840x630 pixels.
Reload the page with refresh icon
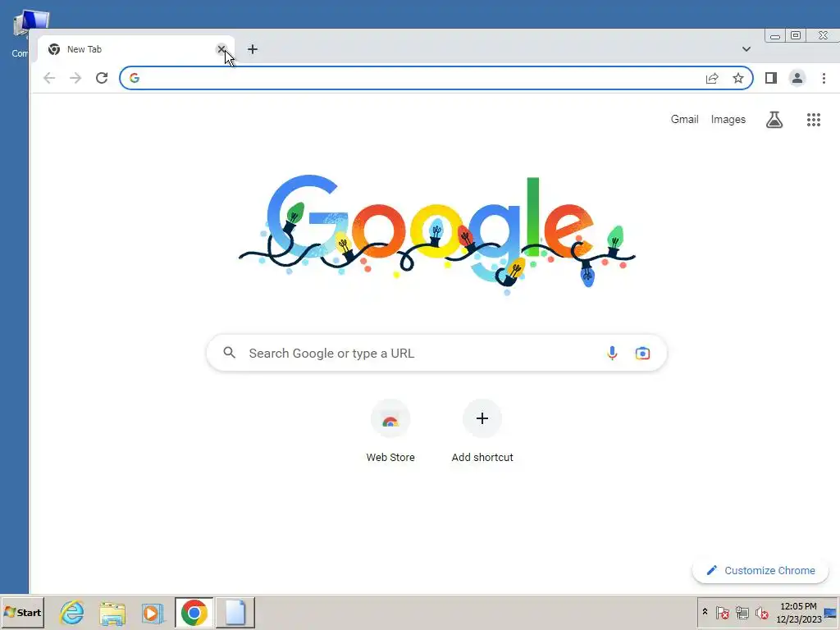coord(102,78)
